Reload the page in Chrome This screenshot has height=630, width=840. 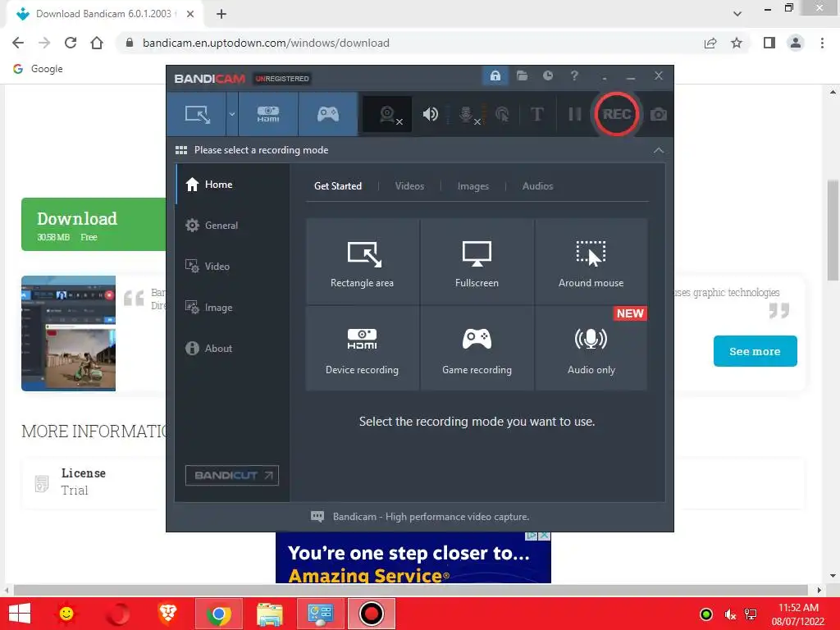71,43
